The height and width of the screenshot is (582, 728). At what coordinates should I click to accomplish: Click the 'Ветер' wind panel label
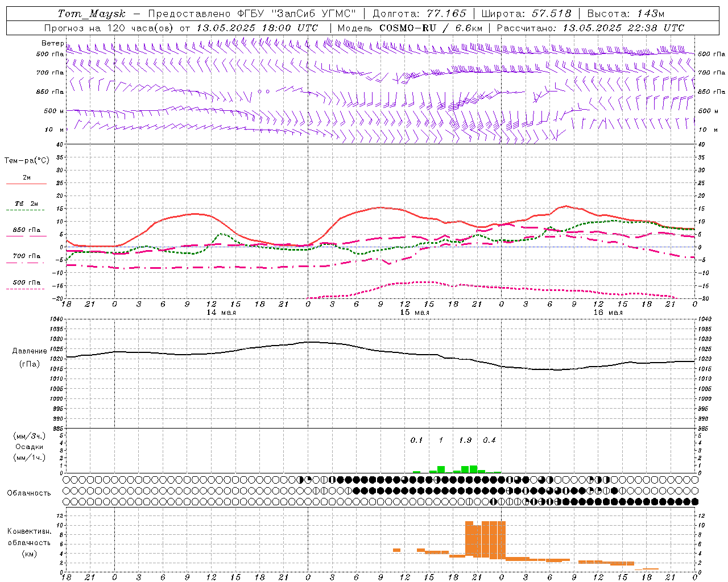52,43
